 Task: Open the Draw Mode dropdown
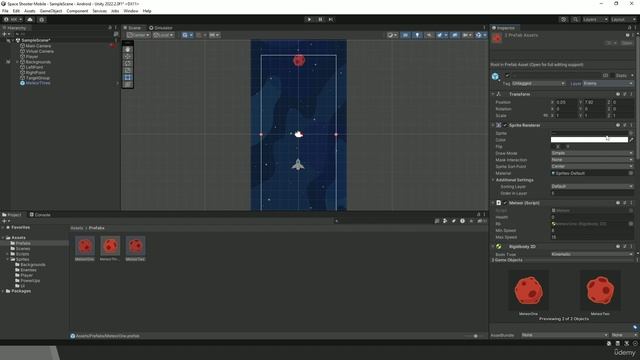[592, 153]
